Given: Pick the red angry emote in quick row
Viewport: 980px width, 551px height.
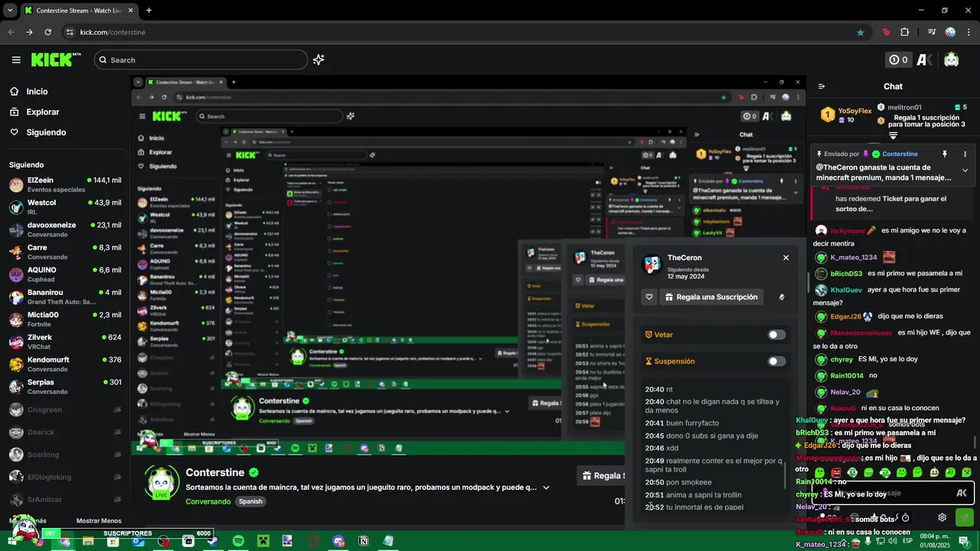Looking at the screenshot, I should (836, 472).
